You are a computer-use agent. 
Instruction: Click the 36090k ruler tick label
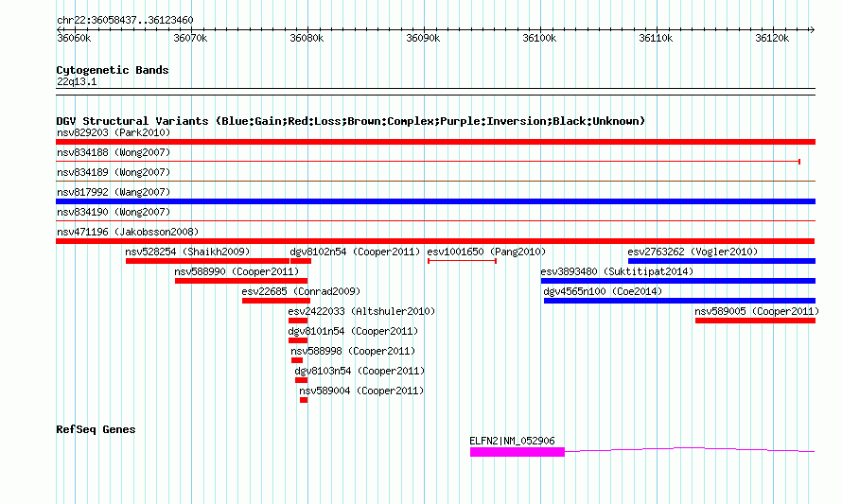coord(423,38)
